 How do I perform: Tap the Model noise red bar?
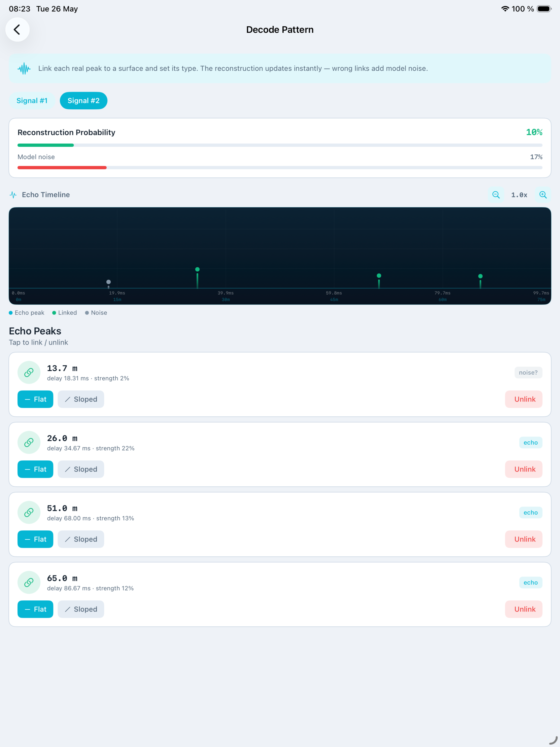tap(62, 167)
